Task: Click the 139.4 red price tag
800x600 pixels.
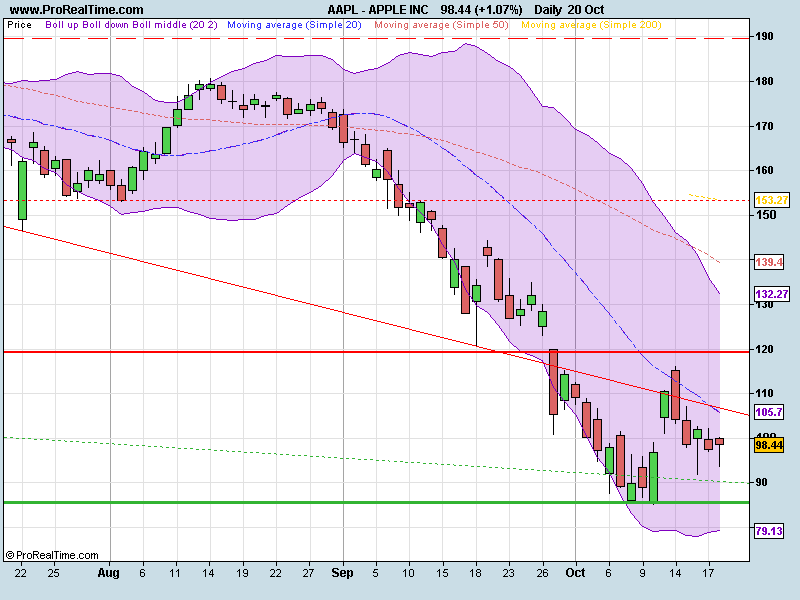Action: (x=769, y=262)
